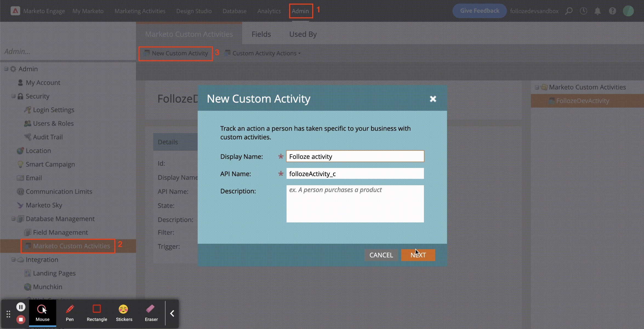Viewport: 644px width, 329px height.
Task: Click the Description text area
Action: (x=355, y=204)
